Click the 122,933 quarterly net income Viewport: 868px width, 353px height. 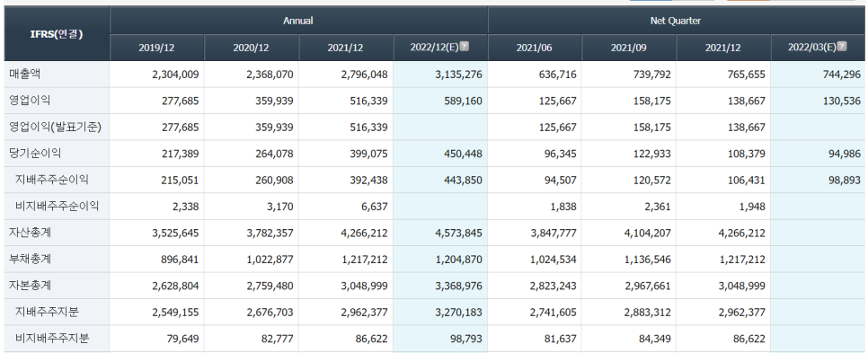(x=651, y=154)
